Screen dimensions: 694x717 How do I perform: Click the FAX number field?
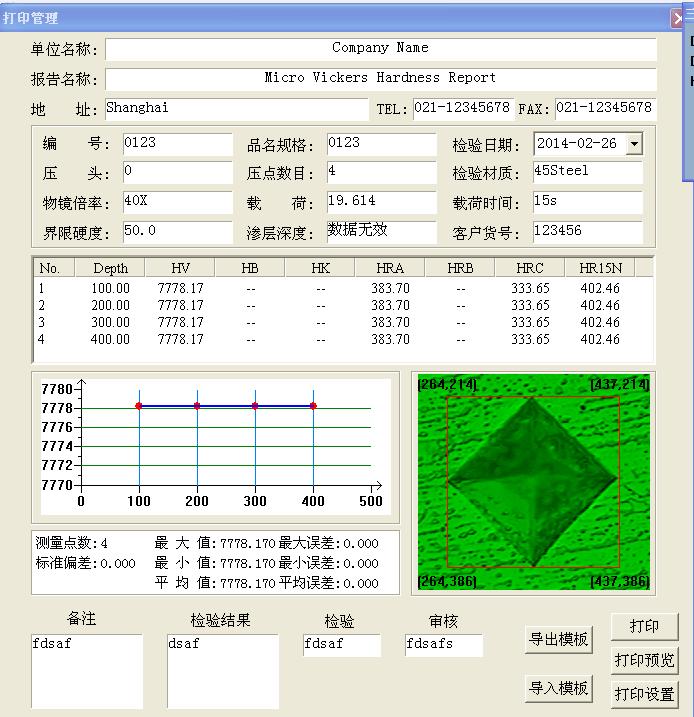pyautogui.click(x=604, y=109)
